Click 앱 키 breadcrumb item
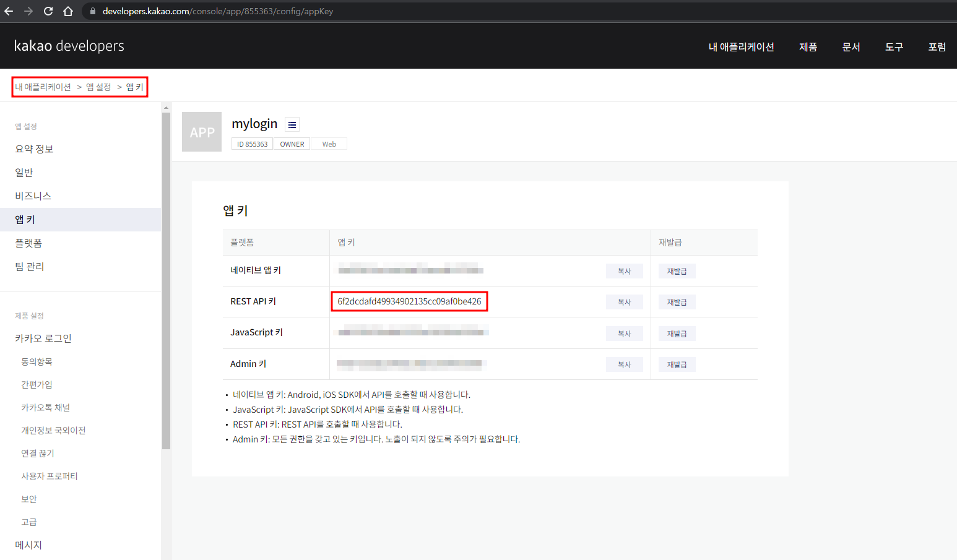Screen dimensions: 957x560 [x=134, y=87]
